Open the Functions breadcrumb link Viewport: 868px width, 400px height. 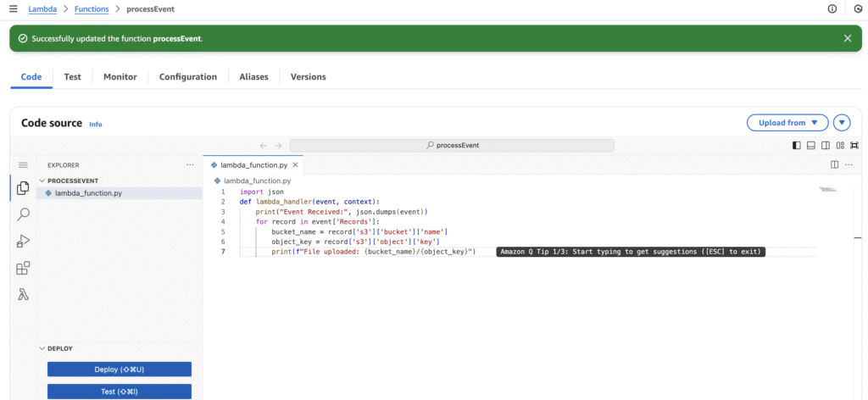pyautogui.click(x=92, y=8)
